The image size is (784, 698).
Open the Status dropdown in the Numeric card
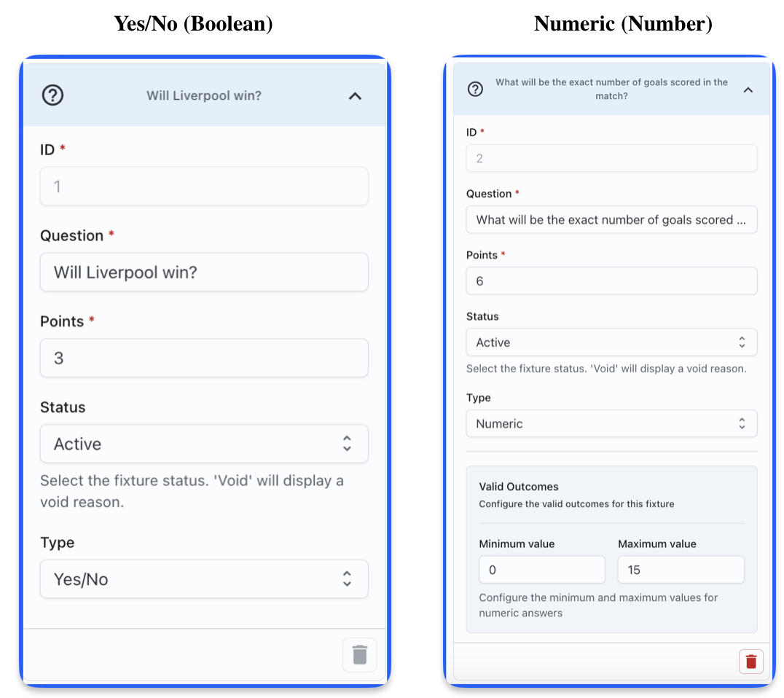(x=611, y=342)
